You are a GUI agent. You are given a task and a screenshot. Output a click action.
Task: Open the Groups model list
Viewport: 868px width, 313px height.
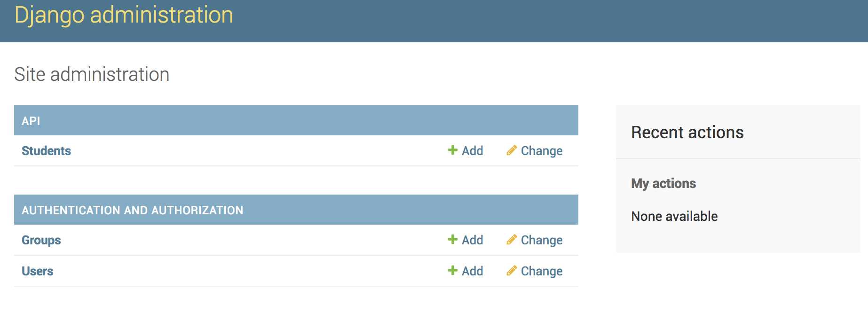coord(41,240)
